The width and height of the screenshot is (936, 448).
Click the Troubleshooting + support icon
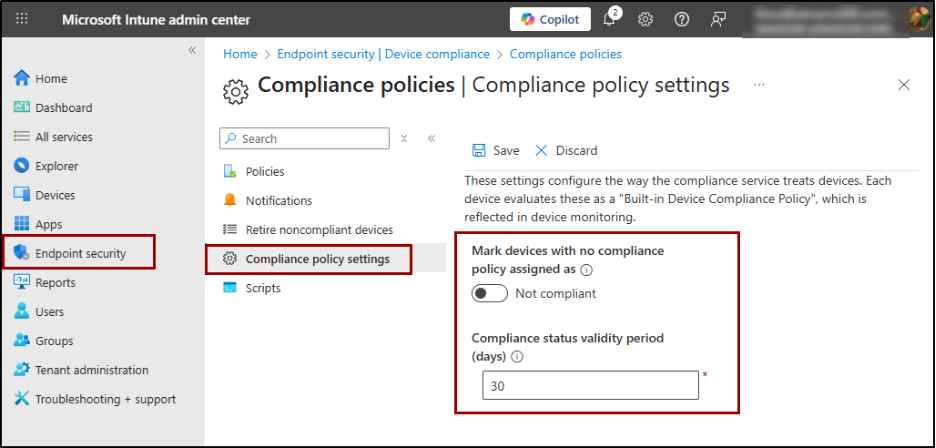[21, 398]
